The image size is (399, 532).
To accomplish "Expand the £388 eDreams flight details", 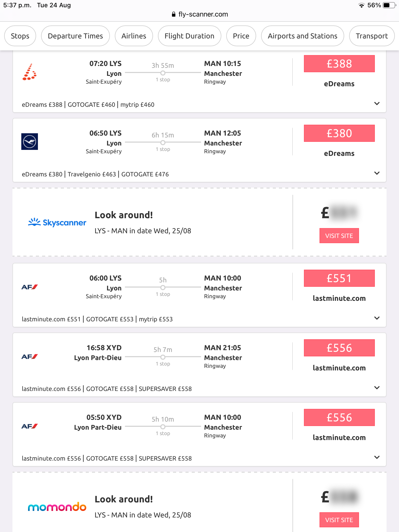I will [377, 104].
